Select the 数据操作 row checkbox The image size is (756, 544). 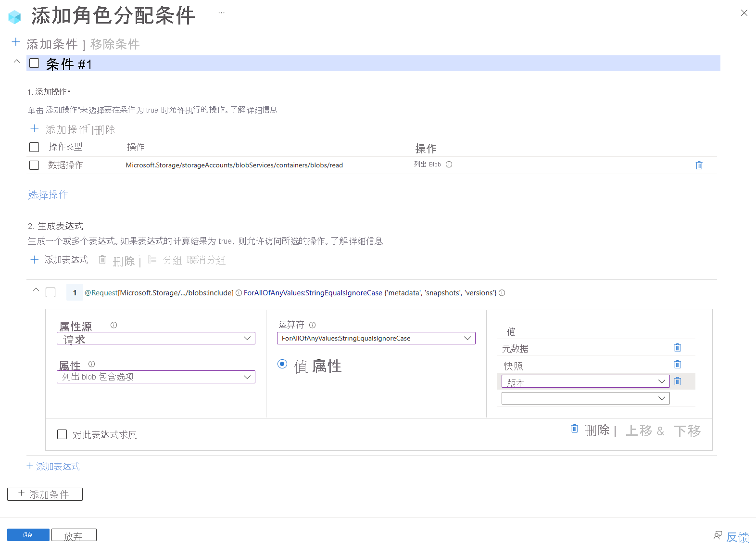(34, 165)
